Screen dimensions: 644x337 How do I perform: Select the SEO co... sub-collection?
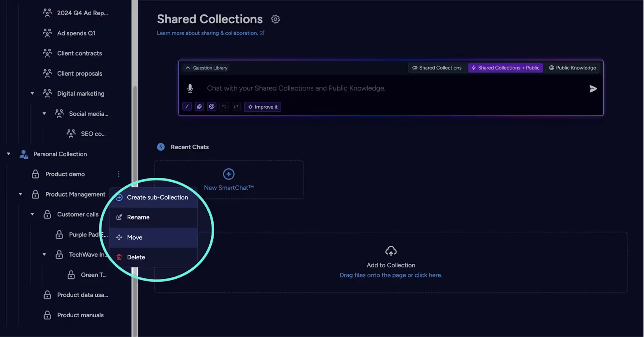(93, 134)
